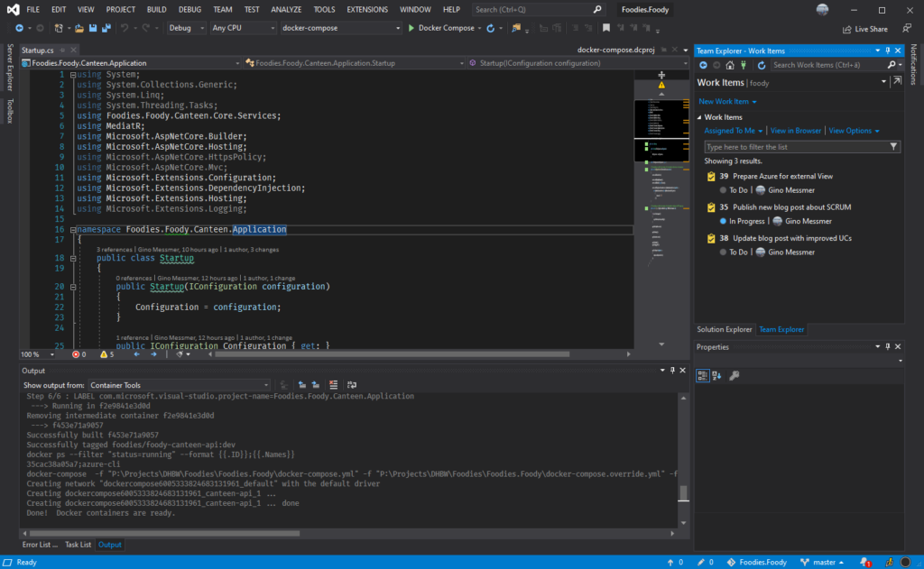The height and width of the screenshot is (569, 924).
Task: Switch to the Solution Explorer tab
Action: click(x=725, y=329)
